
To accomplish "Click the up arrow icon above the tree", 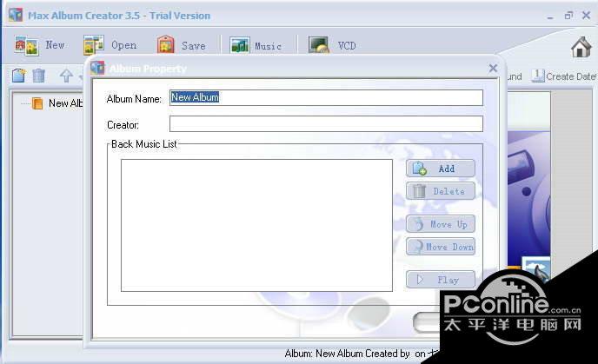I will pos(66,76).
